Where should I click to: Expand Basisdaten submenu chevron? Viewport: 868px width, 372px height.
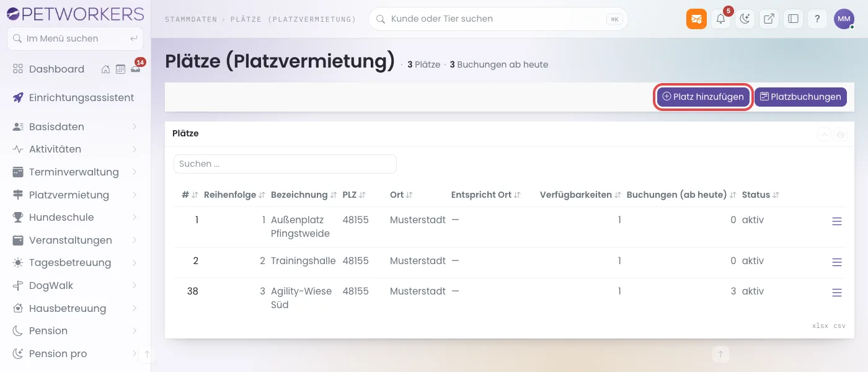(x=135, y=127)
